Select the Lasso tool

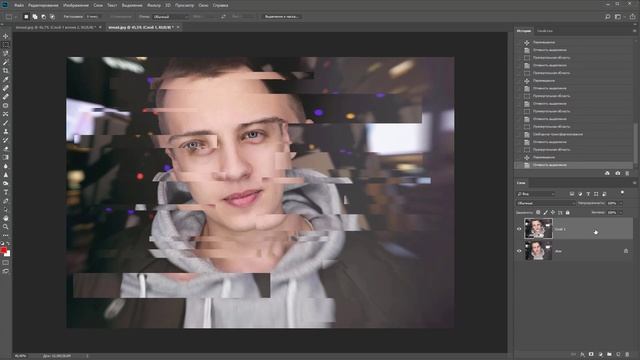tap(6, 53)
